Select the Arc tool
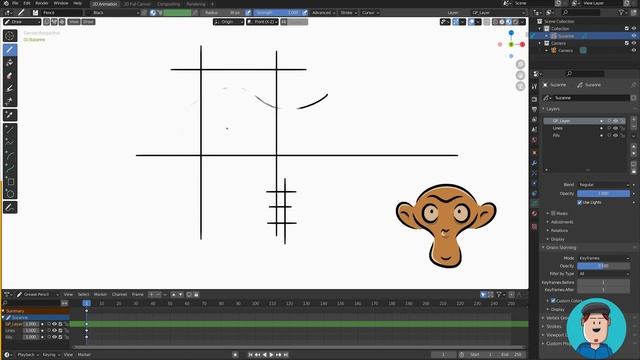This screenshot has height=360, width=640. (10, 155)
